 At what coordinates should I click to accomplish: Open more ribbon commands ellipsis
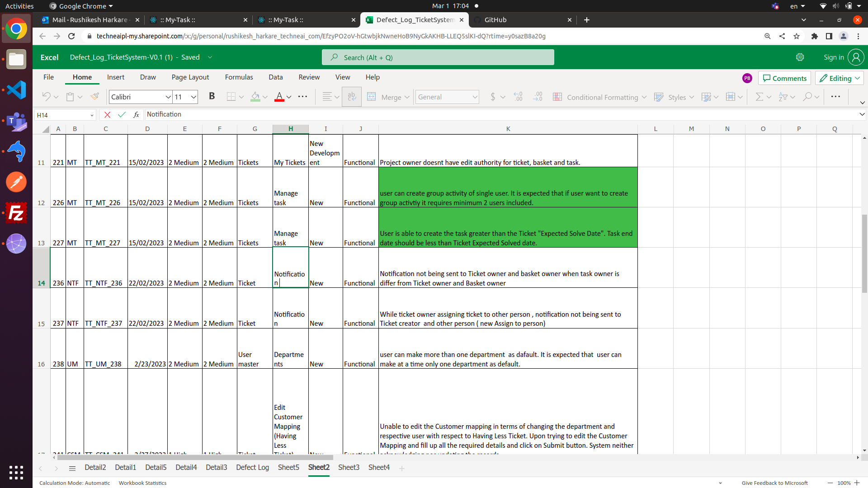[835, 96]
